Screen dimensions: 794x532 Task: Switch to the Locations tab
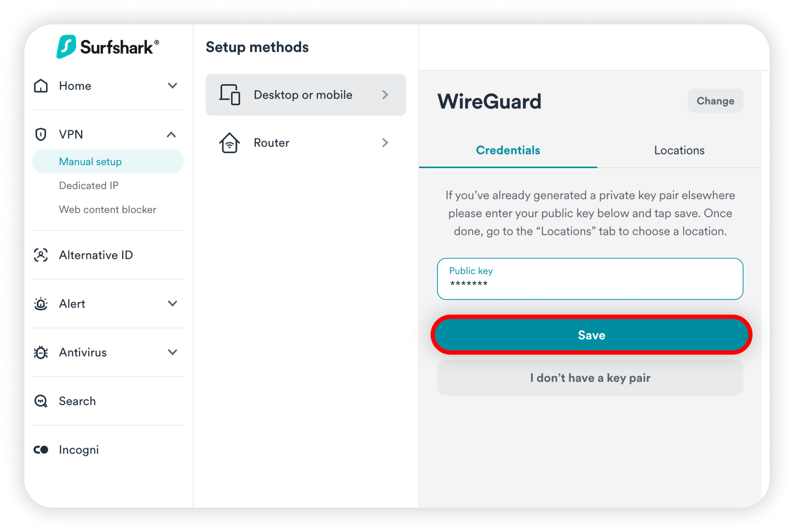679,151
